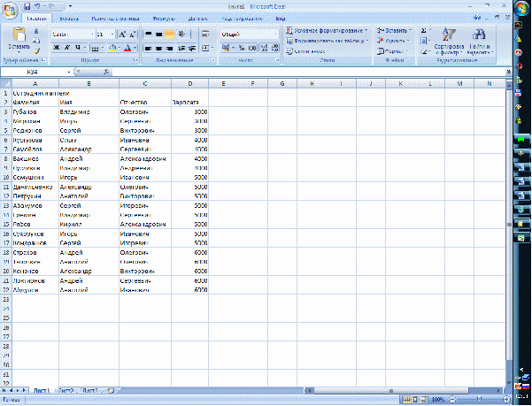Apply yellow fill color to cells
Viewport: 532px width, 406px height.
tap(112, 48)
